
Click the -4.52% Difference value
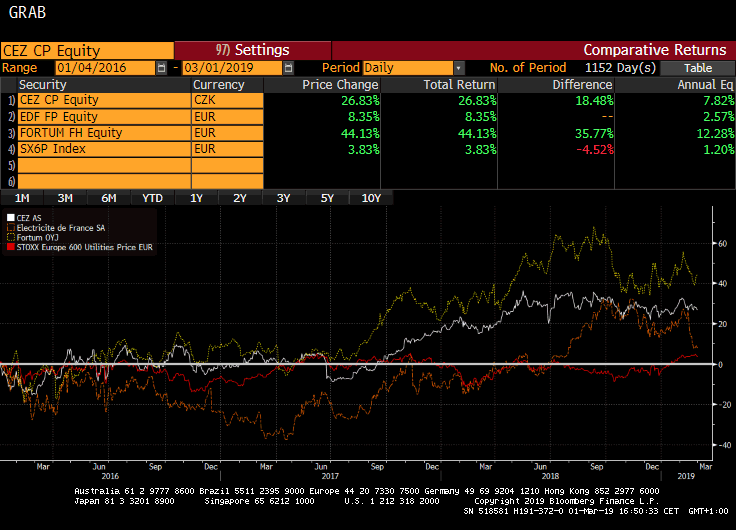pyautogui.click(x=594, y=150)
